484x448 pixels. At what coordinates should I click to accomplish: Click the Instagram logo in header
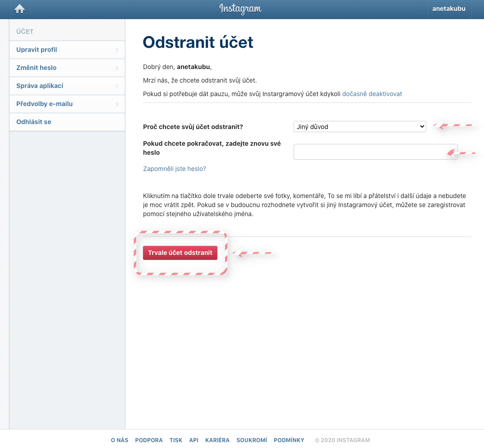[240, 9]
